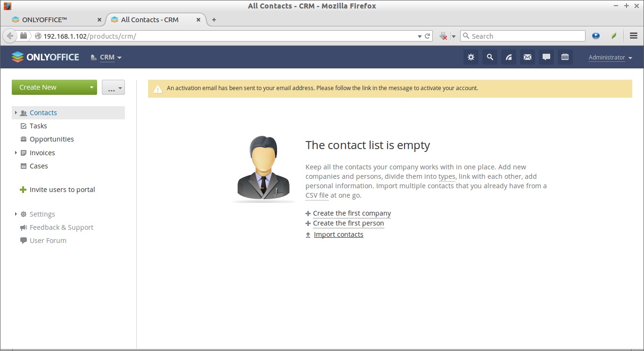Open Settings in the sidebar
Viewport: 644px width, 351px height.
point(42,214)
